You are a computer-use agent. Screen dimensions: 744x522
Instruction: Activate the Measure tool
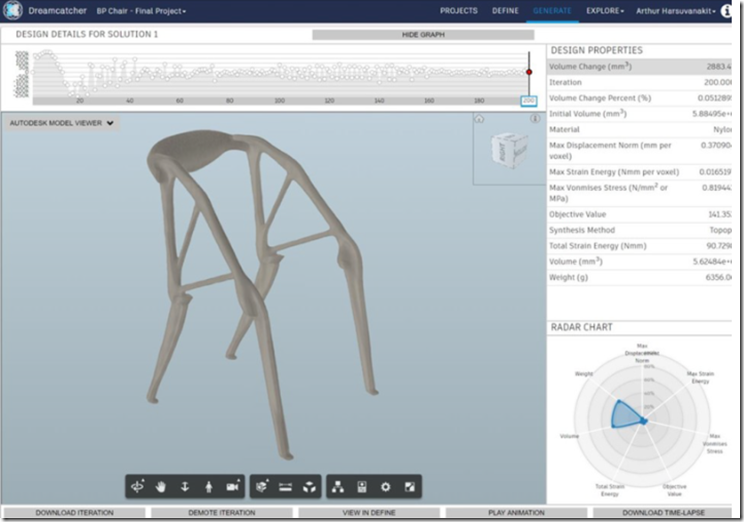pyautogui.click(x=285, y=487)
